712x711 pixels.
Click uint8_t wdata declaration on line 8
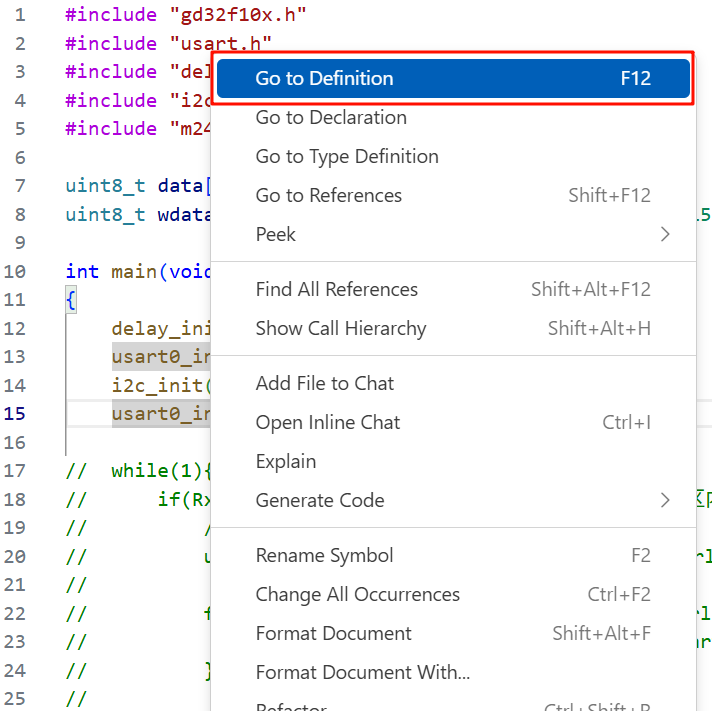[138, 215]
